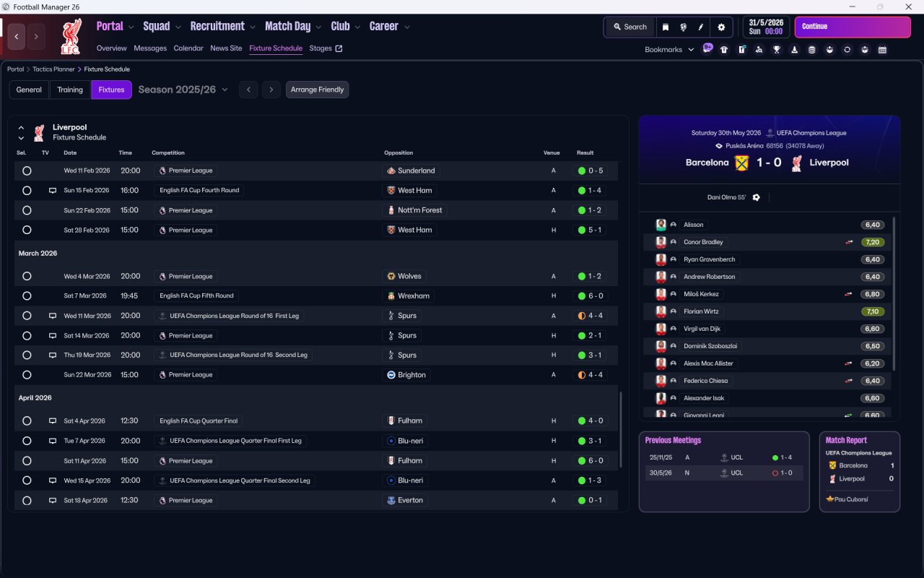Select the FA Cup Quarter Final radio button
Viewport: 924px width, 578px height.
pos(27,420)
